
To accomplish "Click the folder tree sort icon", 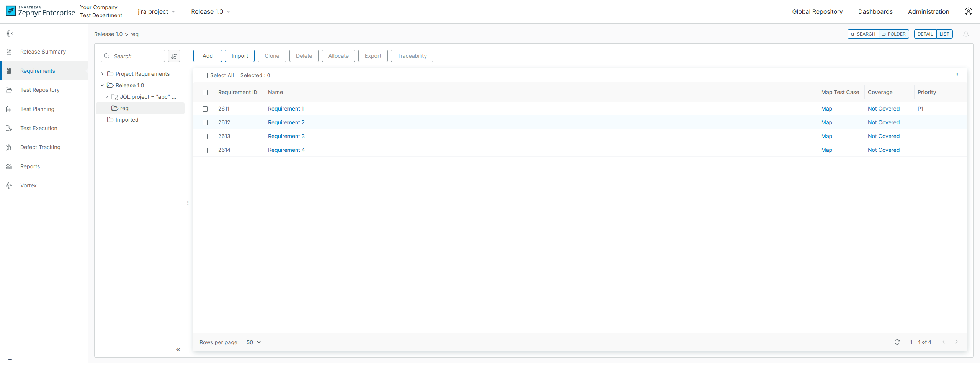I will tap(174, 56).
